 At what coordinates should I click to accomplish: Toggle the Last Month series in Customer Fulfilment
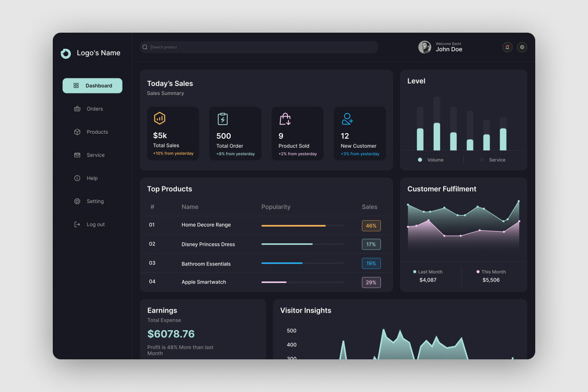tap(428, 271)
